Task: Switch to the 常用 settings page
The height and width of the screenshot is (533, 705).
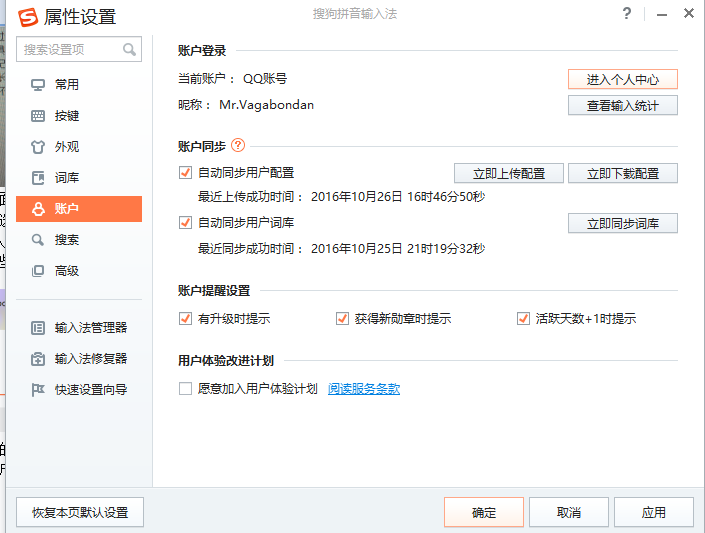Action: pos(79,85)
